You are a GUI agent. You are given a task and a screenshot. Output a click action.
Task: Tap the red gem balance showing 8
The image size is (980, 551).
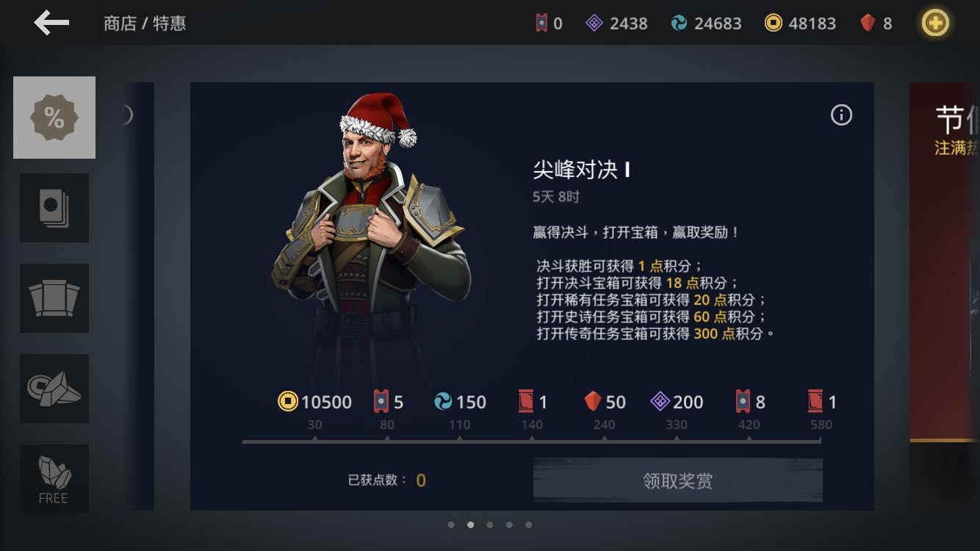tap(876, 24)
